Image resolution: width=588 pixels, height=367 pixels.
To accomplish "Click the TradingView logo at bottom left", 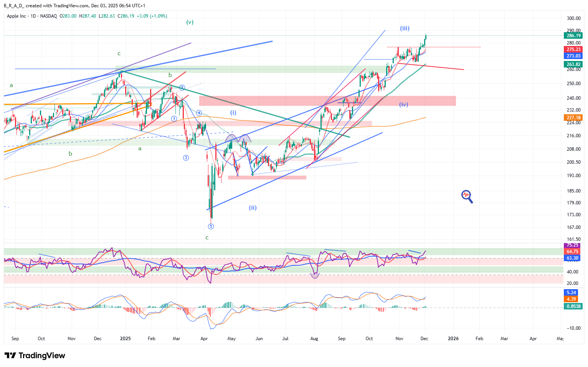I will click(x=35, y=355).
